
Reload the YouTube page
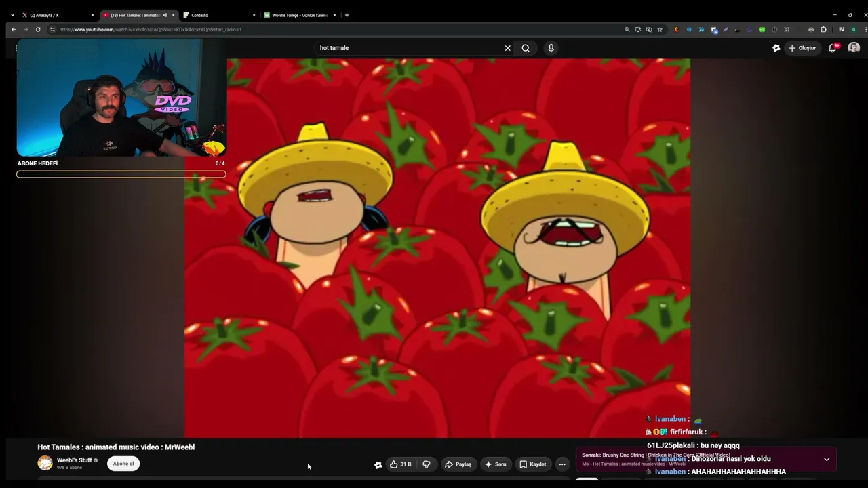click(x=38, y=29)
